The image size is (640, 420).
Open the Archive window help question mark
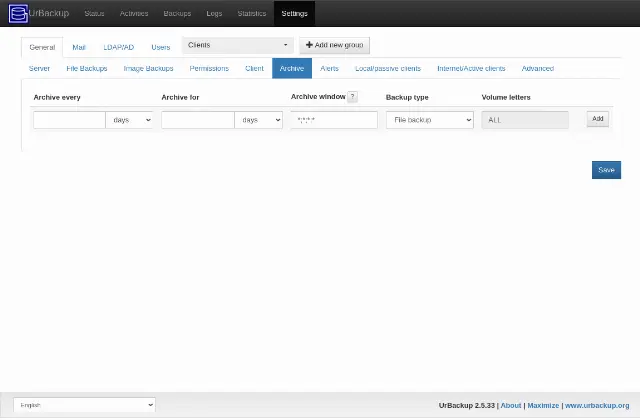click(352, 97)
